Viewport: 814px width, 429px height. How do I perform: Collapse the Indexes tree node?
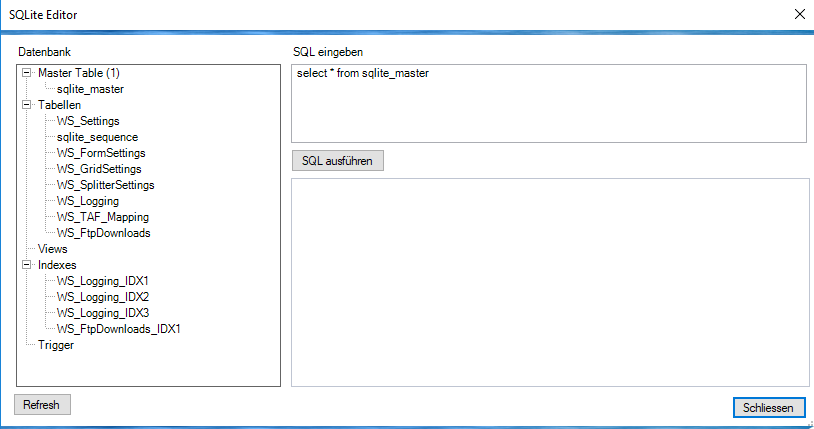pyautogui.click(x=26, y=265)
